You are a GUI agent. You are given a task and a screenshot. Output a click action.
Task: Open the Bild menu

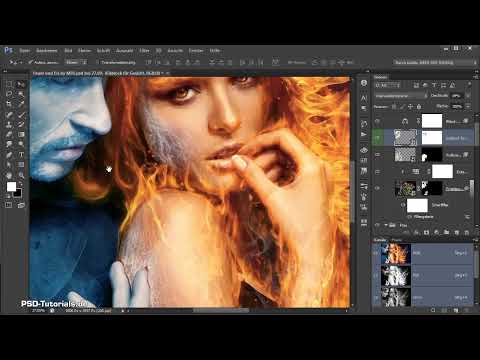[x=68, y=51]
